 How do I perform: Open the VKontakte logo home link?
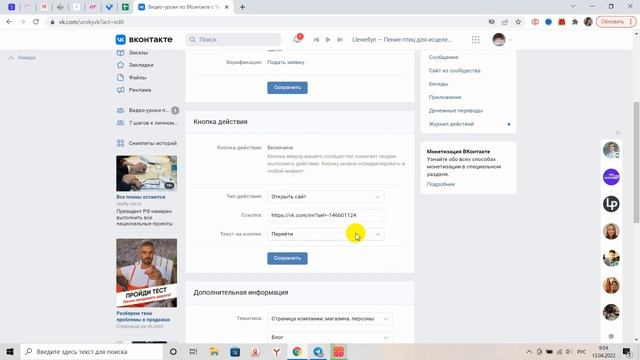pos(144,40)
